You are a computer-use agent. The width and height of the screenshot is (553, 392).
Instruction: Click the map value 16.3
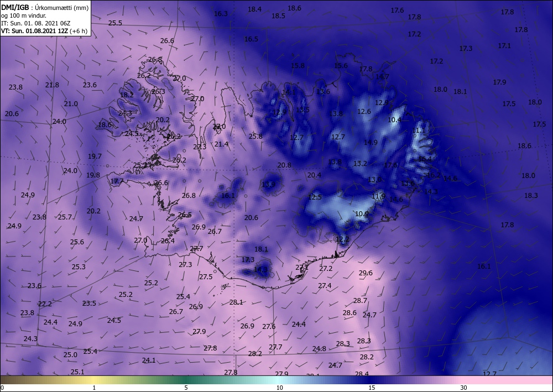[x=221, y=14]
